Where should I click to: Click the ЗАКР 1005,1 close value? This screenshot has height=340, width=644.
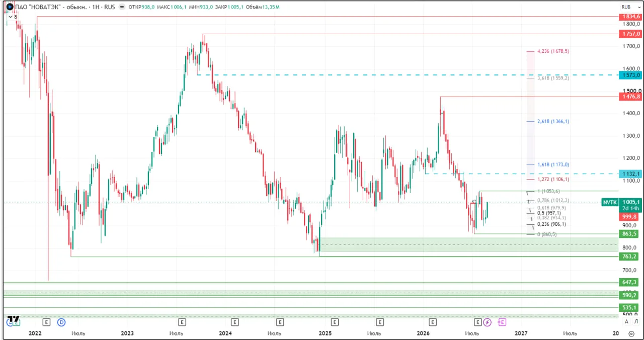(230, 8)
